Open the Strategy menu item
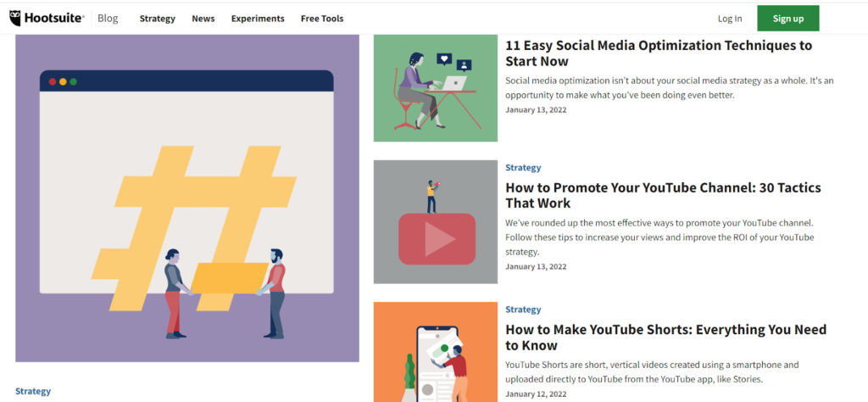The width and height of the screenshot is (868, 402). (157, 19)
